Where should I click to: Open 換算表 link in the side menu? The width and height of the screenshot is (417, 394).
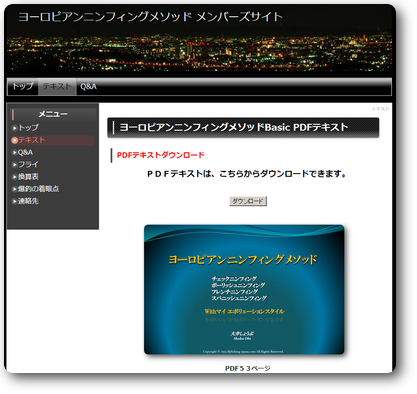point(28,177)
